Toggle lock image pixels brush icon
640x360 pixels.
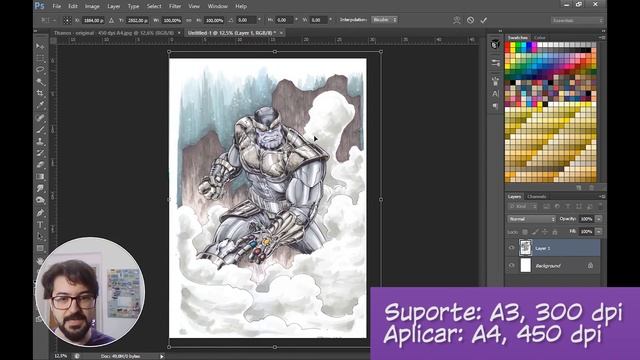tap(535, 232)
